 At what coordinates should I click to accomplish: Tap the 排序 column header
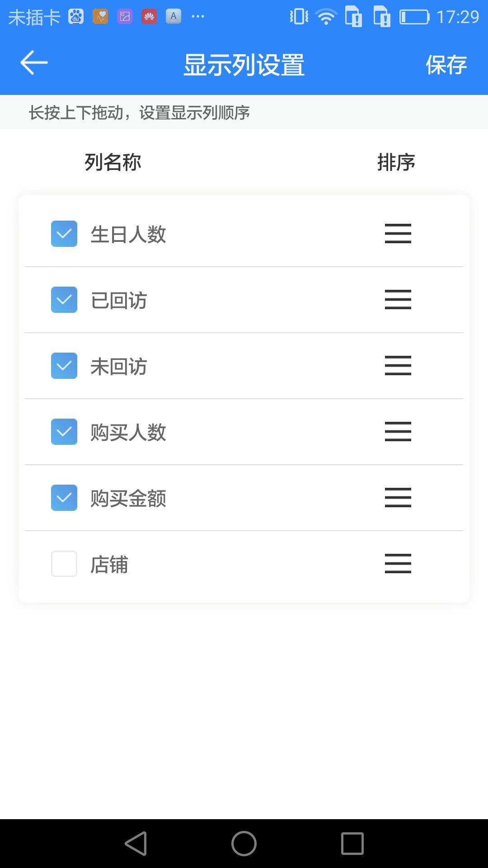(x=396, y=162)
